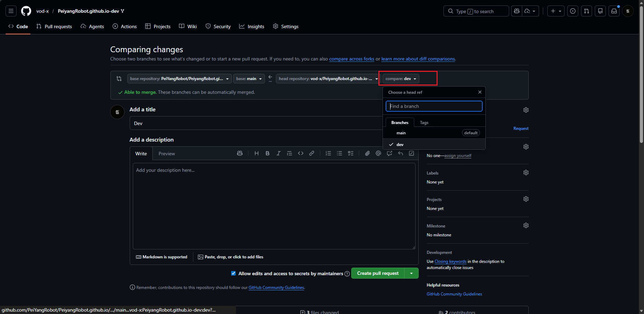Screen dimensions: 644x314
Task: Open the create new plus dropdown
Action: [x=556, y=11]
